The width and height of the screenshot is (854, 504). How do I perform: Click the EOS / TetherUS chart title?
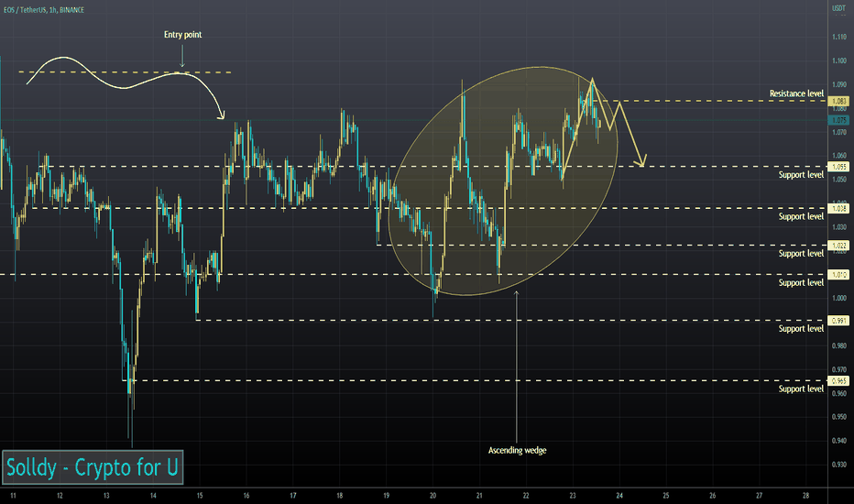coord(44,10)
